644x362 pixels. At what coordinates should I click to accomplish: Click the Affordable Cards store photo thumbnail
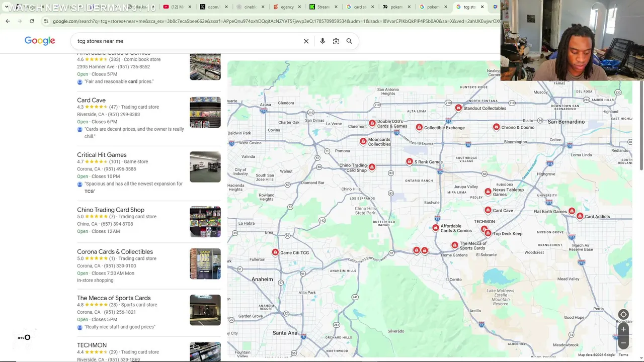205,67
